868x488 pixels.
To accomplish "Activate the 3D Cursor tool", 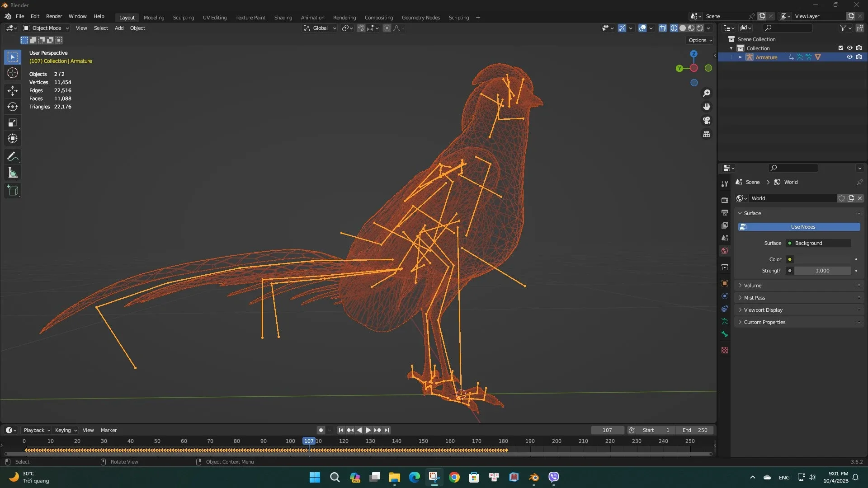I will click(x=13, y=73).
